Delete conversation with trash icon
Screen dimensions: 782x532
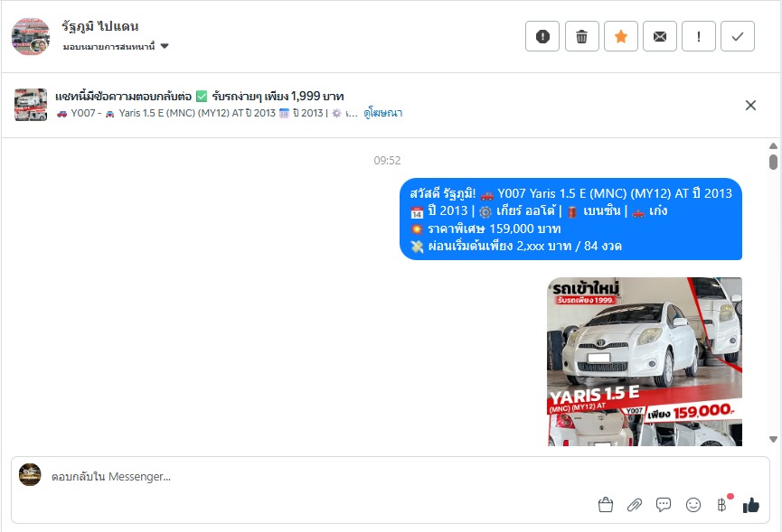pos(581,36)
